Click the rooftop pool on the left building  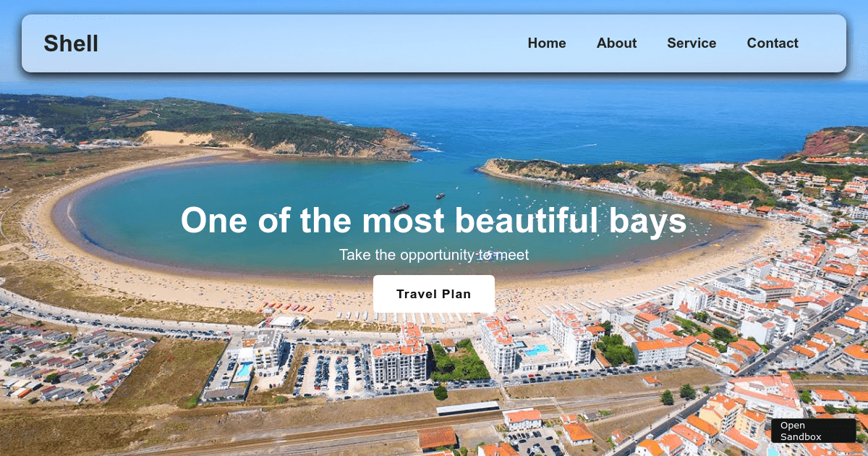(x=244, y=370)
